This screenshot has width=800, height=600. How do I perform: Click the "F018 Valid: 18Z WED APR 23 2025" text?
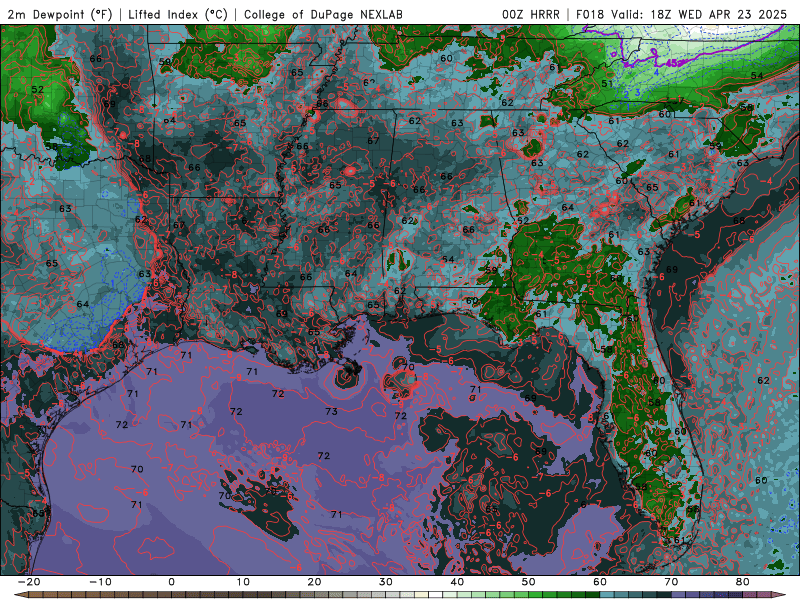pos(681,14)
